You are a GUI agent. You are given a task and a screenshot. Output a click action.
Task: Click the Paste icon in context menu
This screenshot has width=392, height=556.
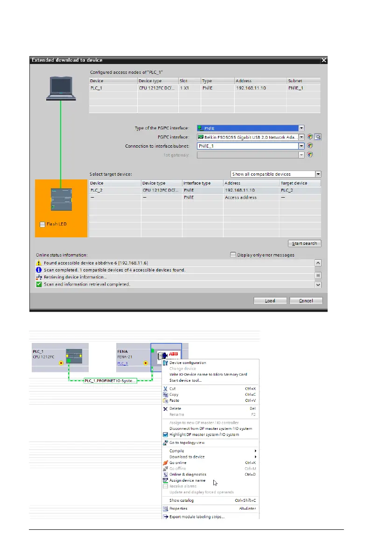click(x=165, y=401)
